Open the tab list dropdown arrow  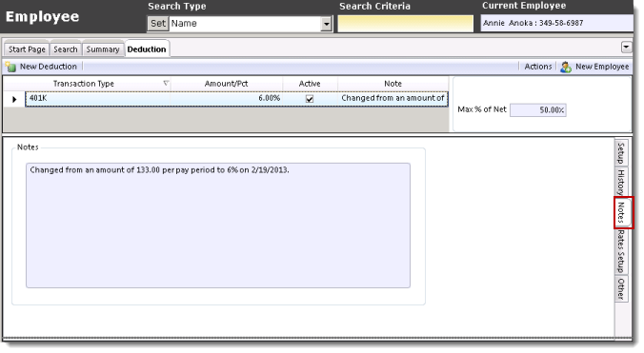tap(626, 47)
